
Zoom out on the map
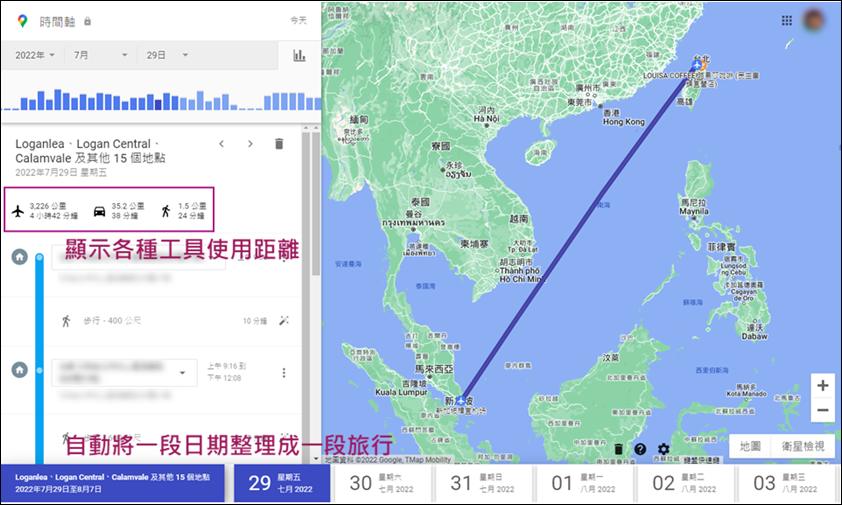(x=822, y=410)
